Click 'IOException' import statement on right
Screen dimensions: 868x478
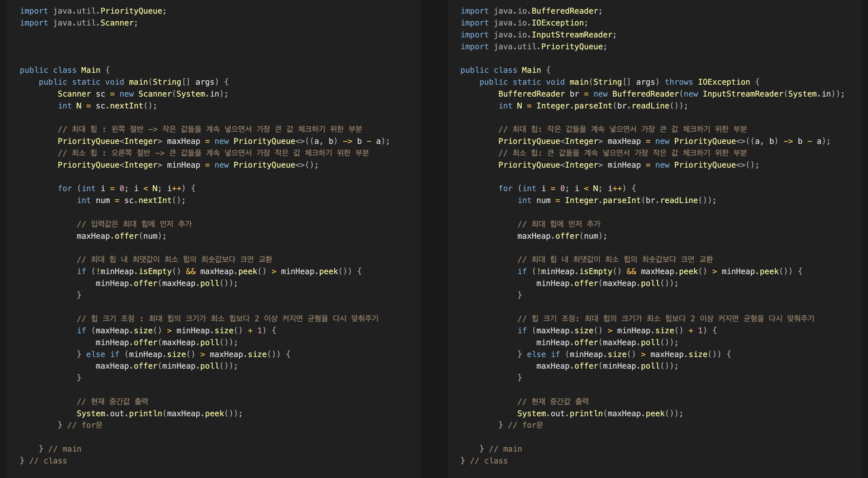click(557, 23)
